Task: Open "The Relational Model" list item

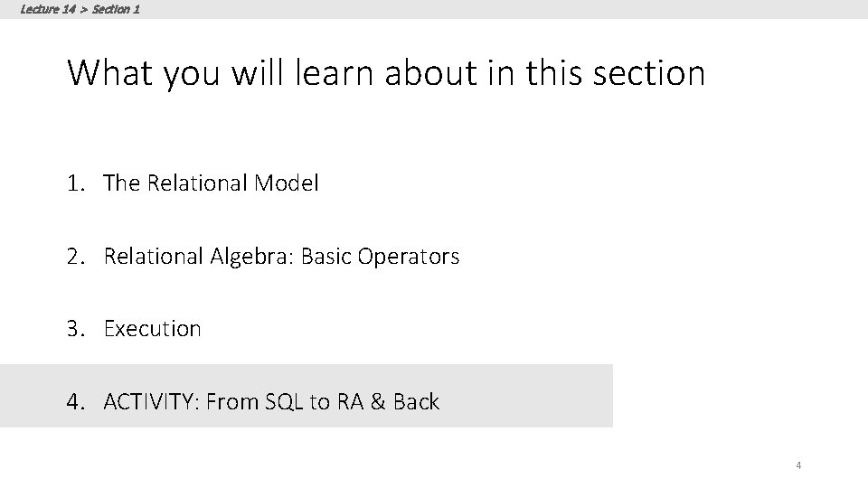Action: tap(211, 183)
